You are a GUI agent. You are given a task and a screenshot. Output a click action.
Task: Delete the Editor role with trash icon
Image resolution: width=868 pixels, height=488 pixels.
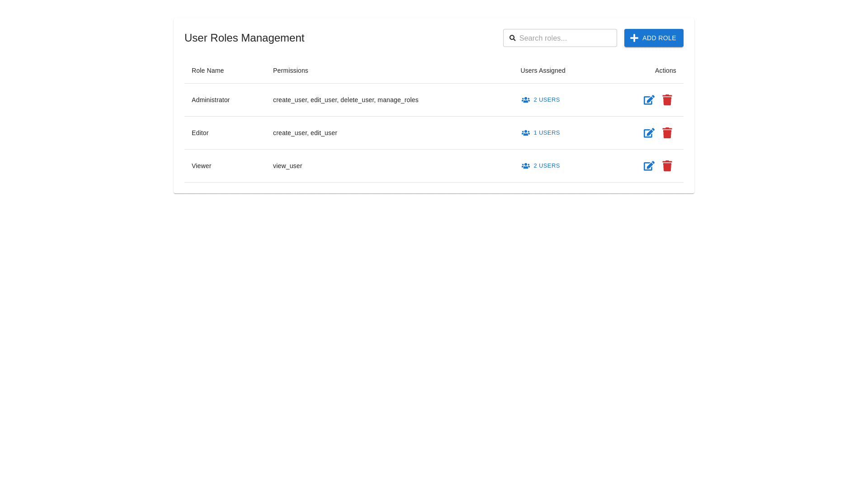coord(667,133)
